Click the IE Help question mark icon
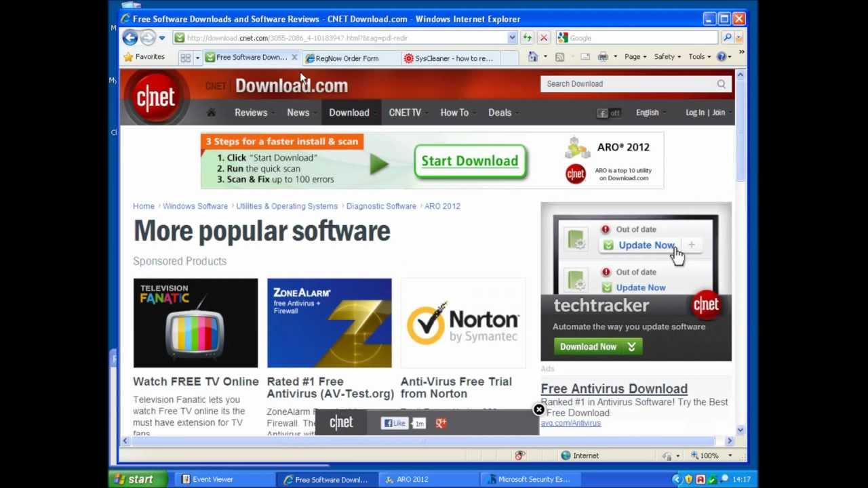Viewport: 868px width, 488px height. pyautogui.click(x=722, y=57)
